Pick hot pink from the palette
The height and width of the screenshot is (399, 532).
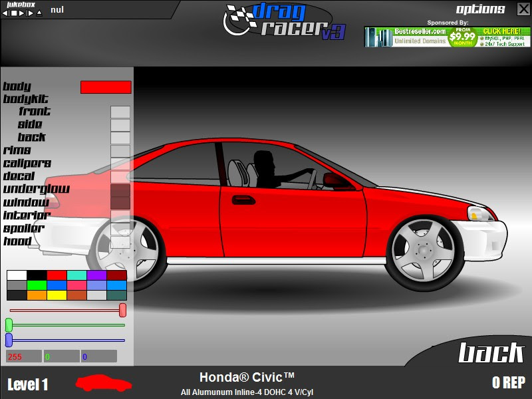point(76,285)
